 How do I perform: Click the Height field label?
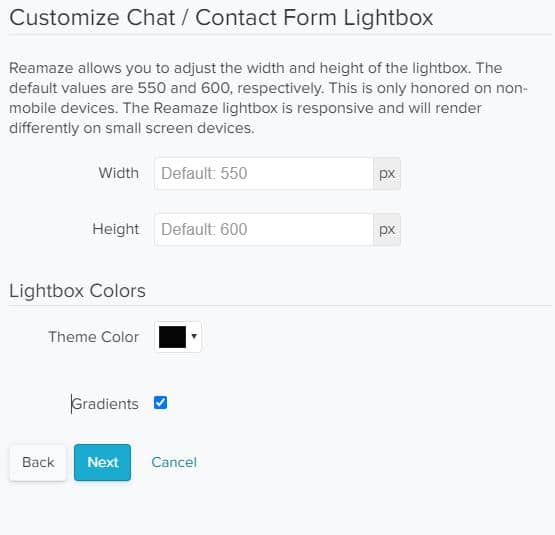pos(115,229)
